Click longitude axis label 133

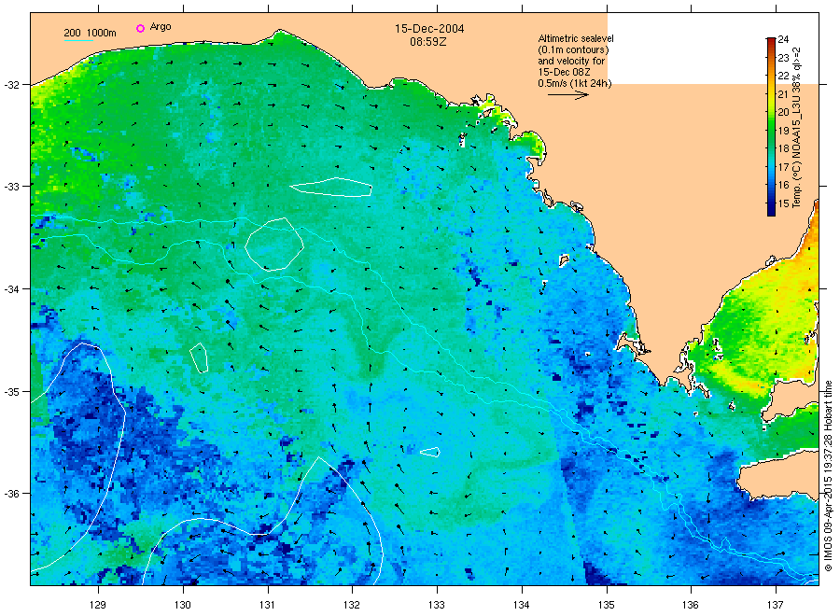coord(437,605)
